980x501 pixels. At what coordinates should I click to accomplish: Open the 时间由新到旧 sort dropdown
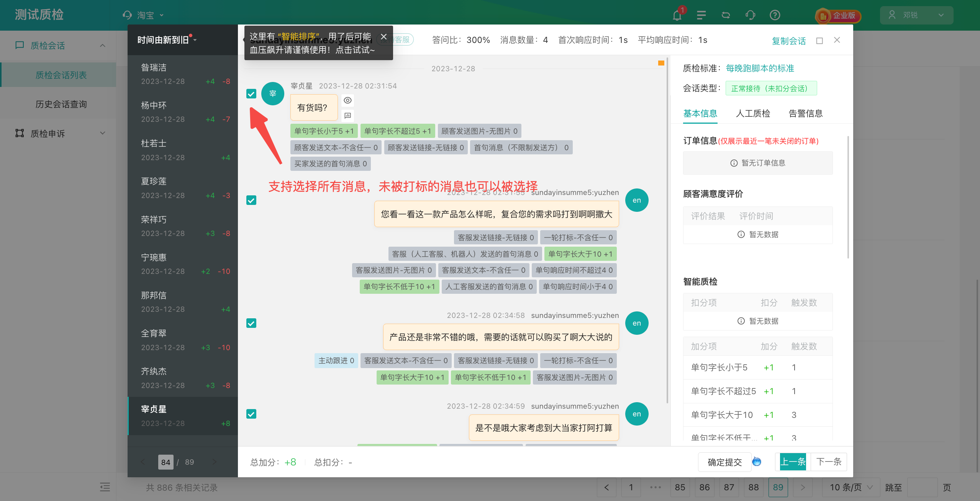click(167, 40)
